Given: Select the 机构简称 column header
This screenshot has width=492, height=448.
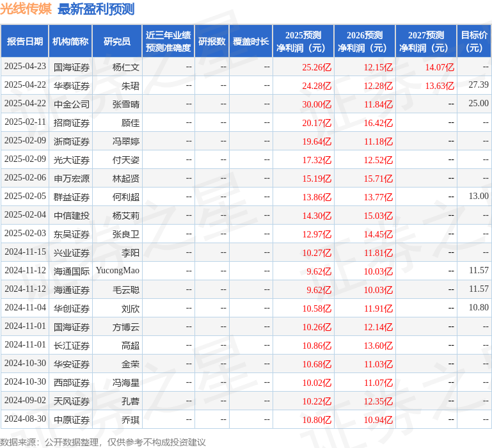Looking at the screenshot, I should point(70,42).
